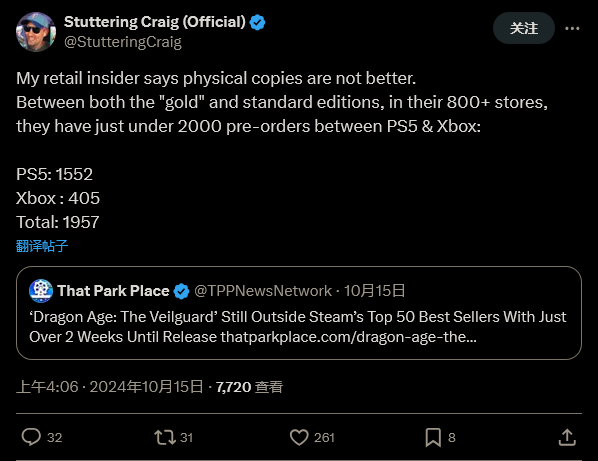Screen dimensions: 598x461
Task: Open the quoted Dragon Age Veilguard post
Action: click(x=299, y=313)
